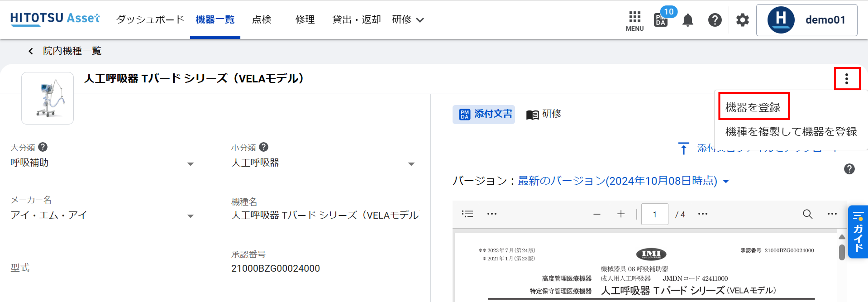The height and width of the screenshot is (302, 868).
Task: Go back with the left chevron arrow
Action: click(x=31, y=51)
